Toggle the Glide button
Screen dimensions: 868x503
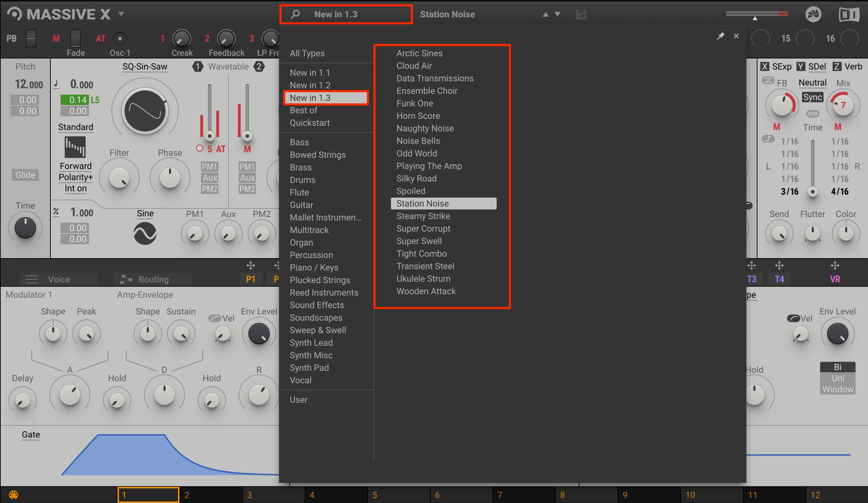[x=25, y=175]
